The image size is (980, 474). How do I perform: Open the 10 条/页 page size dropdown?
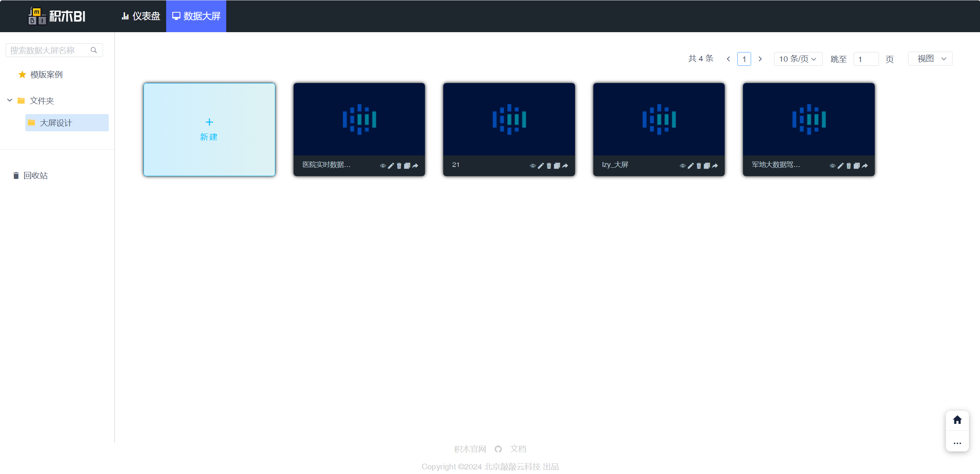click(x=798, y=59)
